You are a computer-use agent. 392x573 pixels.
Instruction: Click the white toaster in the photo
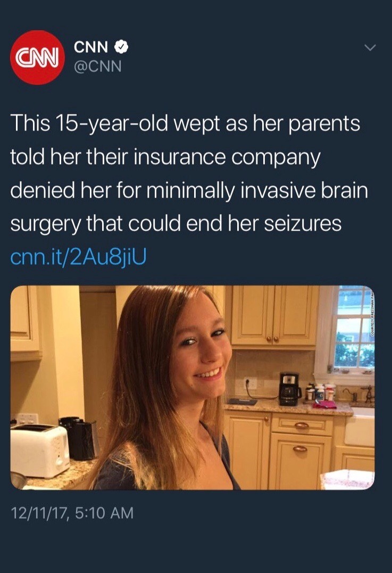coord(39,450)
